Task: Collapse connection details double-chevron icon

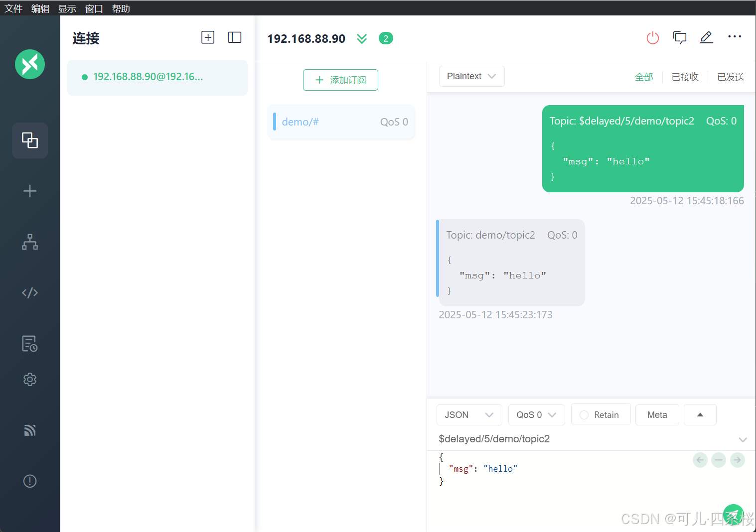Action: click(x=362, y=39)
